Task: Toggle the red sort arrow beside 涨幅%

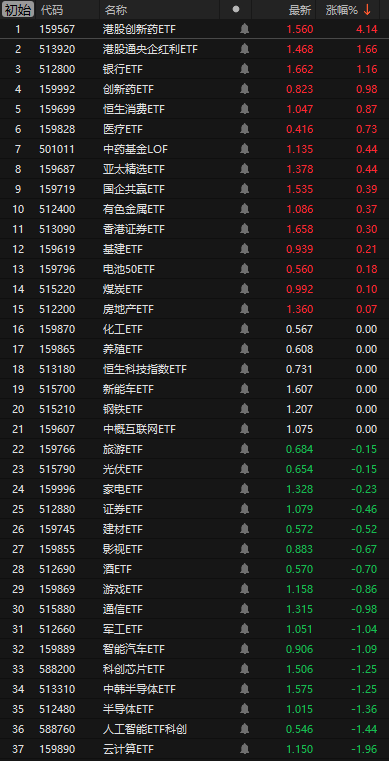Action: [x=368, y=10]
